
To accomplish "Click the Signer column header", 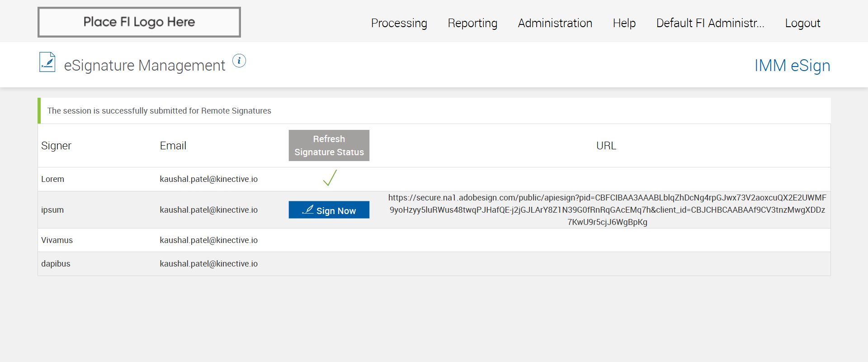I will pos(56,146).
